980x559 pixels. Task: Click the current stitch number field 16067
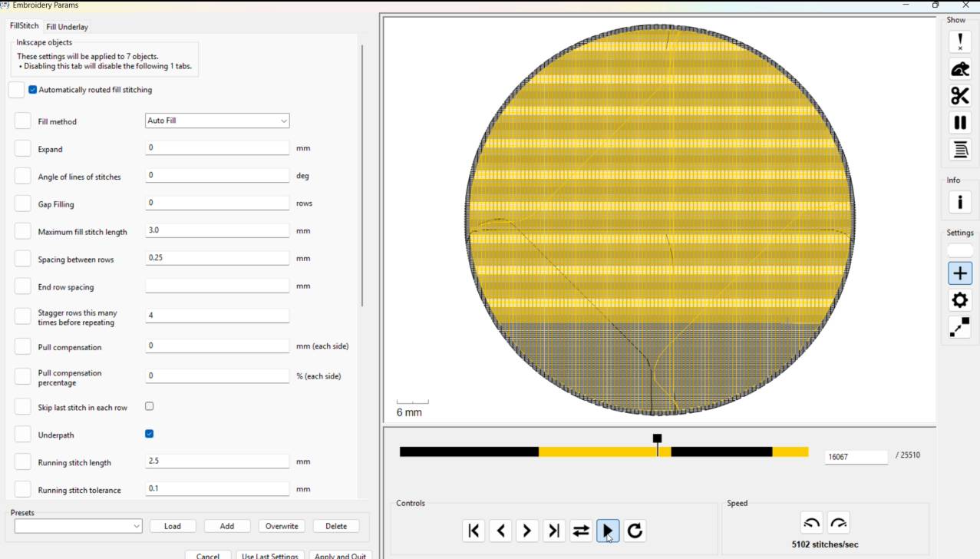pos(856,457)
